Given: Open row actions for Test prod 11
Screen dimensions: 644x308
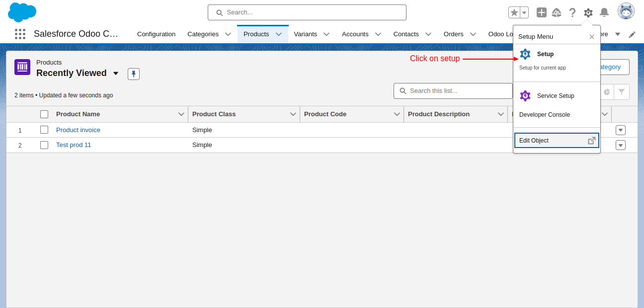Looking at the screenshot, I should pos(620,145).
